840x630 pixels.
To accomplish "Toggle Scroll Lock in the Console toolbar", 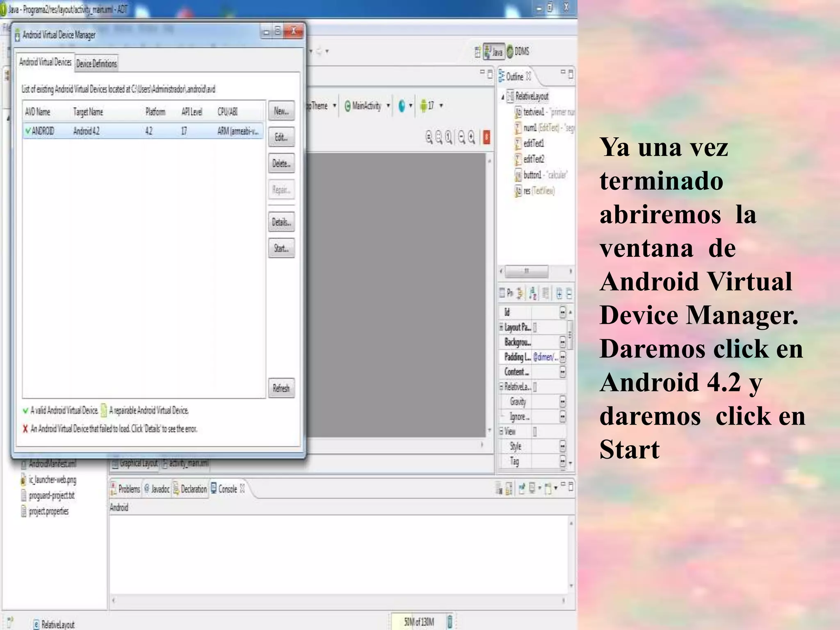I will point(509,488).
